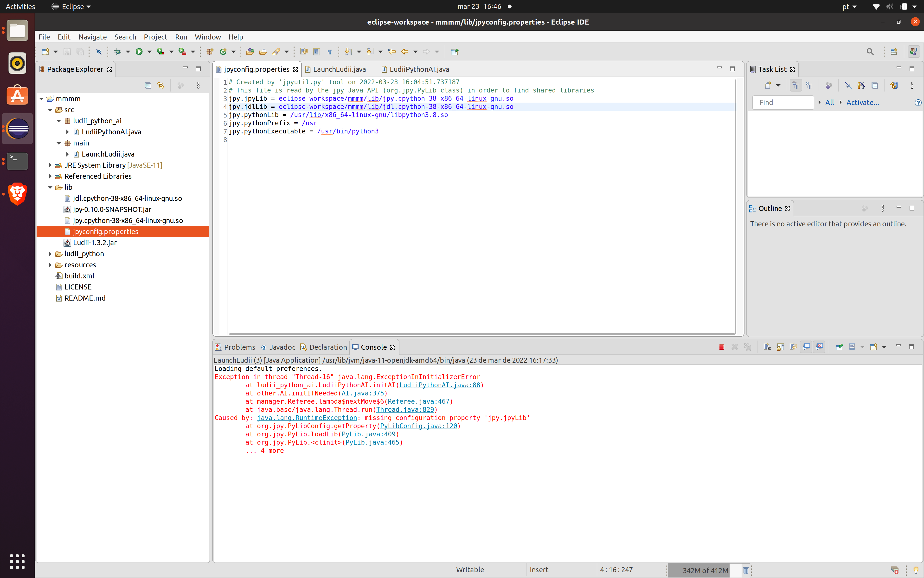924x578 pixels.
Task: Switch to the Problems tab
Action: point(235,347)
